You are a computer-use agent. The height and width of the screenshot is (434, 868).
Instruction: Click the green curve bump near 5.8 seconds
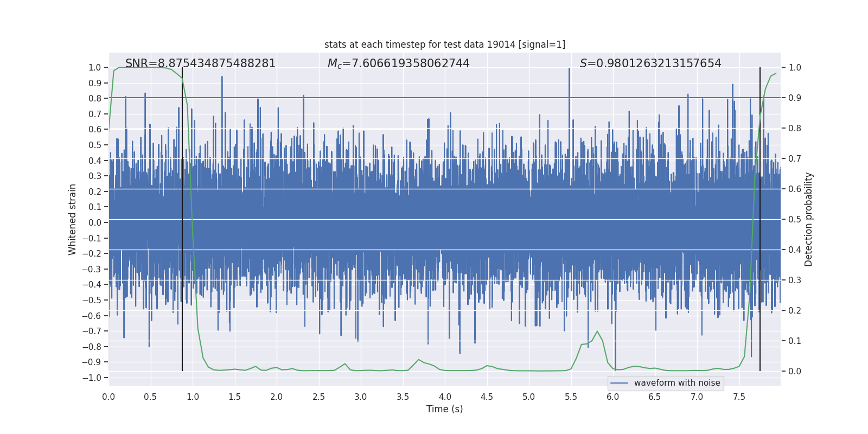597,332
